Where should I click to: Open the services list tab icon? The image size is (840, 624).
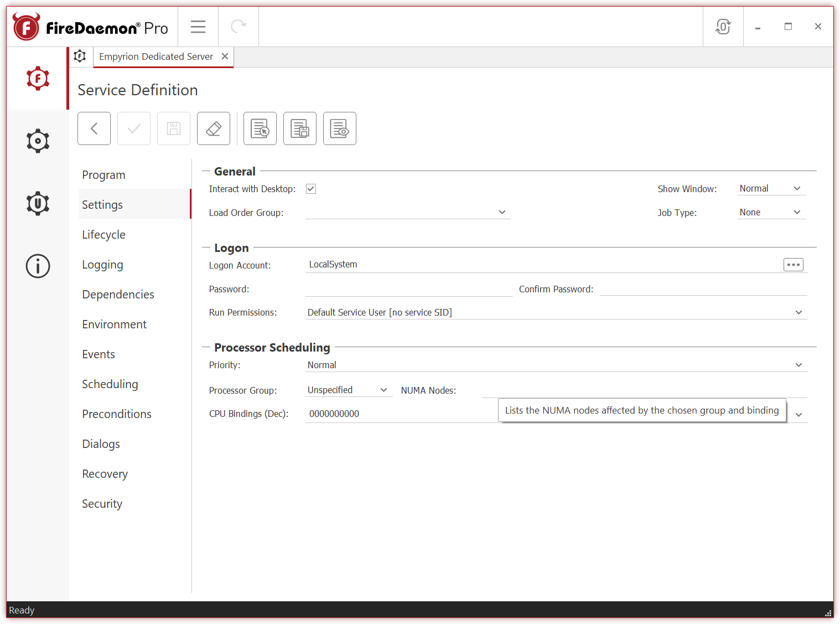[x=80, y=56]
